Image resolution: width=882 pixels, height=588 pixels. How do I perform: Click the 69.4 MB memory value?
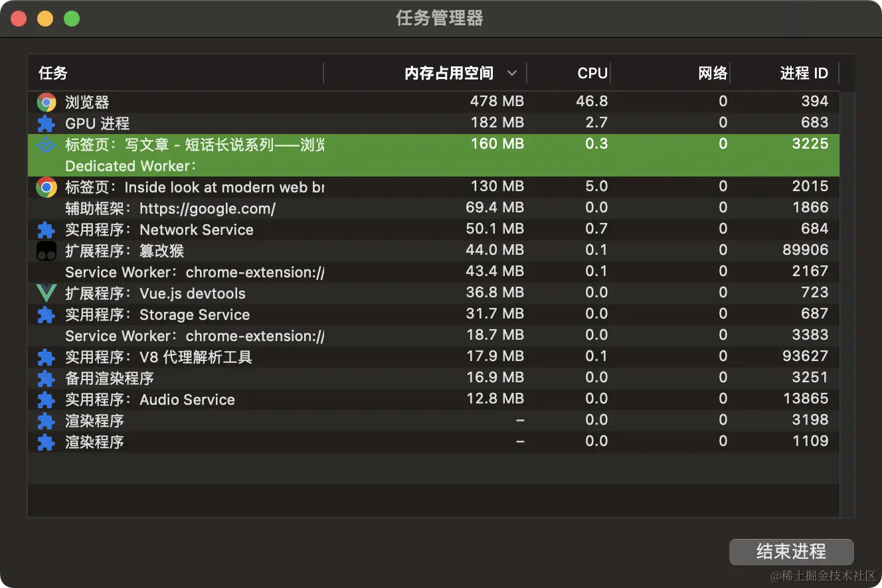[x=495, y=207]
